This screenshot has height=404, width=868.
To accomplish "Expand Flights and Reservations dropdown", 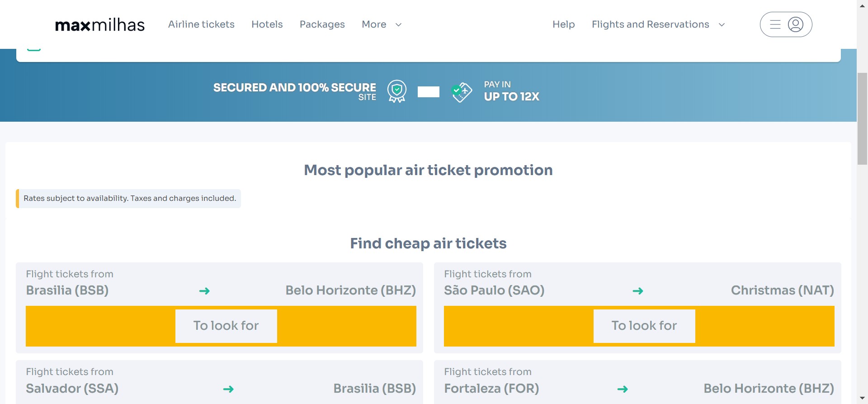I will [658, 24].
